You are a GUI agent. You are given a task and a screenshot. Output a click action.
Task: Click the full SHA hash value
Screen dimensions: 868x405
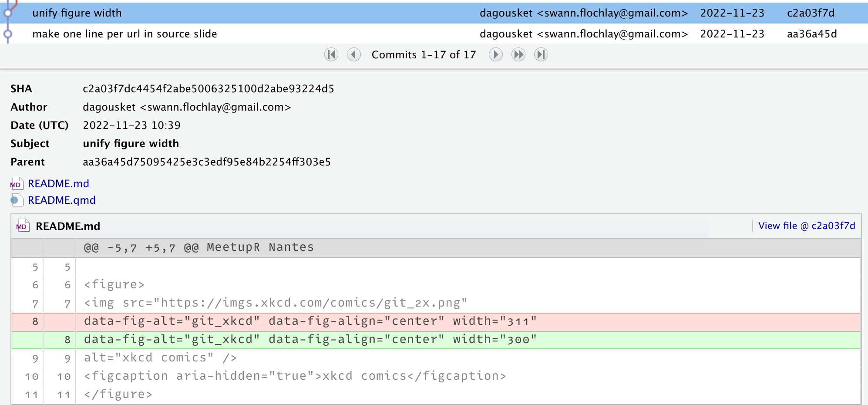coord(208,89)
